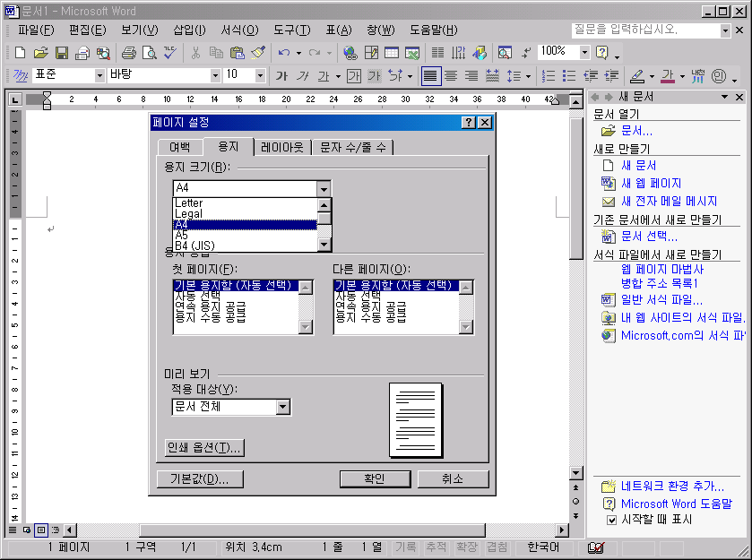The height and width of the screenshot is (560, 752).
Task: Select 연속 용지 공급 in 첫 페이지 list
Action: click(x=235, y=306)
